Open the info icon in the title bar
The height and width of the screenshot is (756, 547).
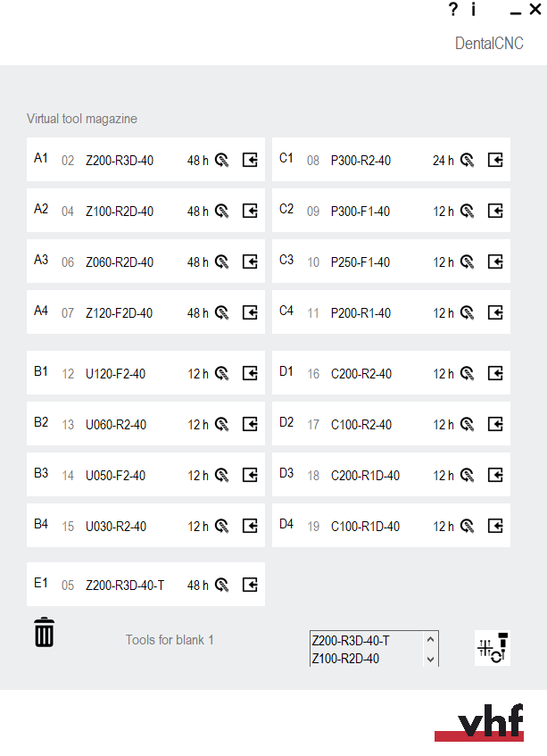[x=473, y=9]
